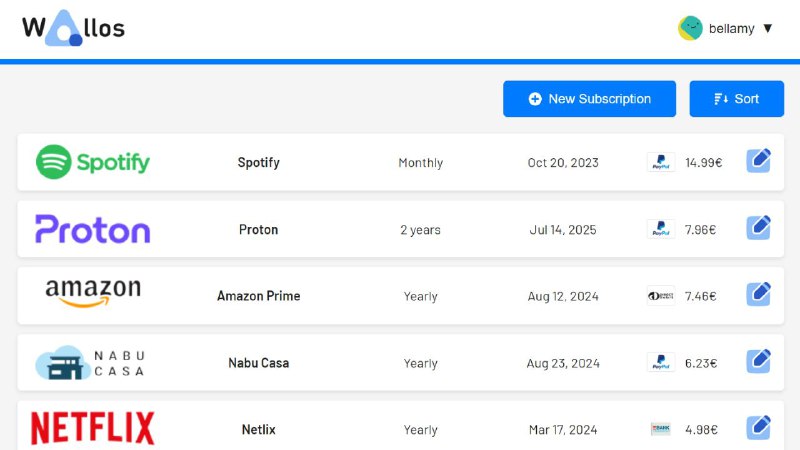The width and height of the screenshot is (800, 450).
Task: Click the Proton 7.96€ price
Action: click(x=700, y=230)
